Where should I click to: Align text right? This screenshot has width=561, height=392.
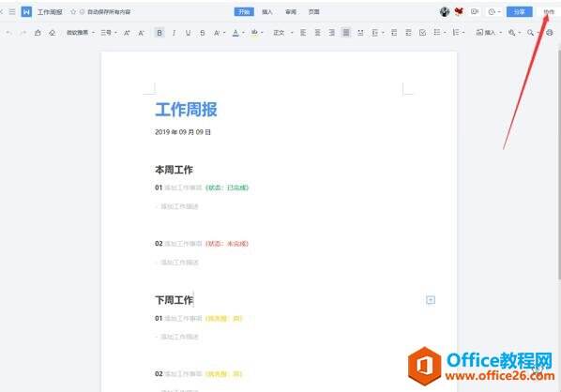tap(332, 33)
